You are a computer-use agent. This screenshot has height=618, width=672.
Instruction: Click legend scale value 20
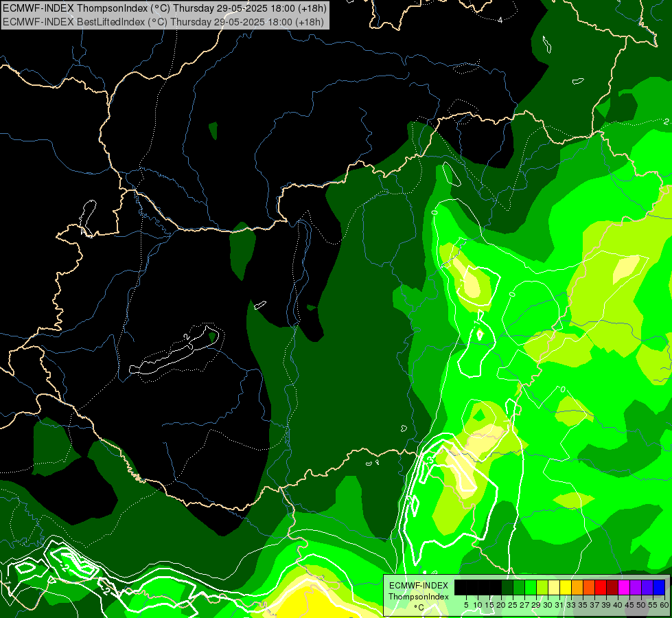tap(501, 605)
